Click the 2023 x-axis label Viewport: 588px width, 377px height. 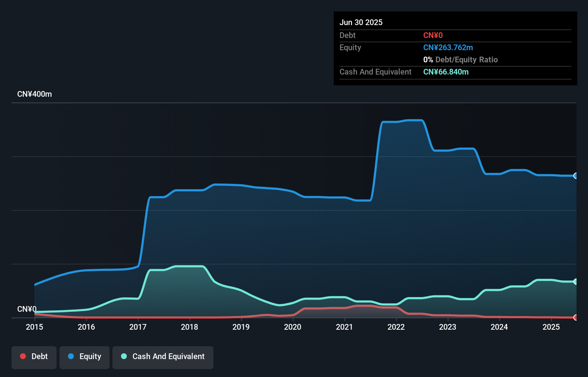(448, 327)
